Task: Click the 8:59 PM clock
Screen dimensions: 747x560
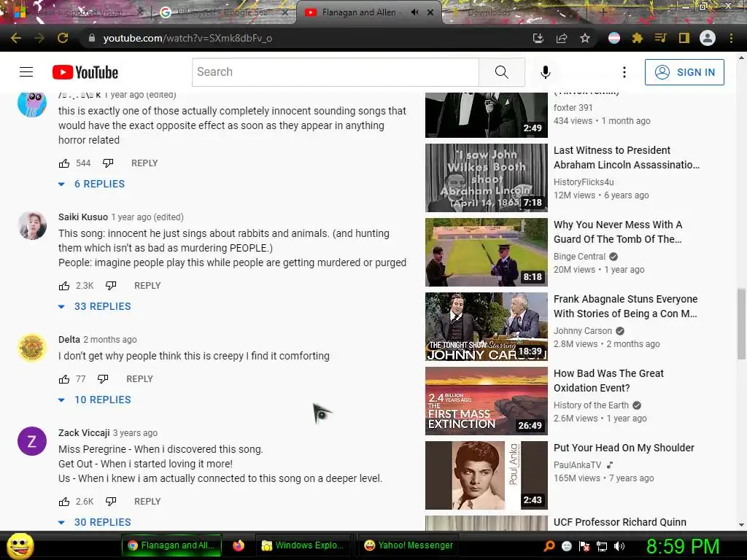Action: click(x=683, y=546)
